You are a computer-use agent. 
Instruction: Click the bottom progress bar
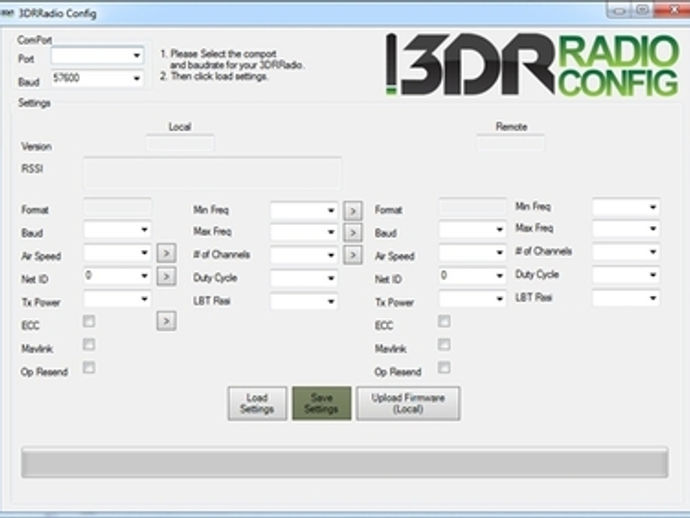pyautogui.click(x=345, y=463)
